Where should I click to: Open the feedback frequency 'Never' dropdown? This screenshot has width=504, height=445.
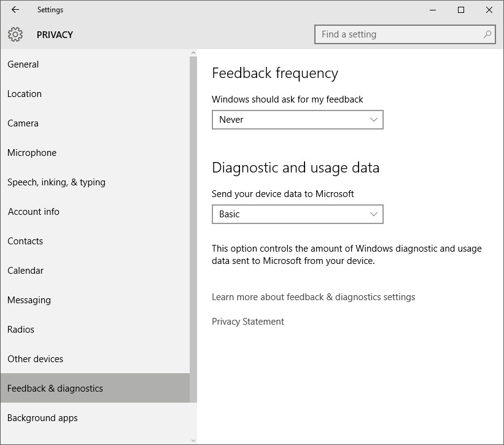tap(297, 120)
